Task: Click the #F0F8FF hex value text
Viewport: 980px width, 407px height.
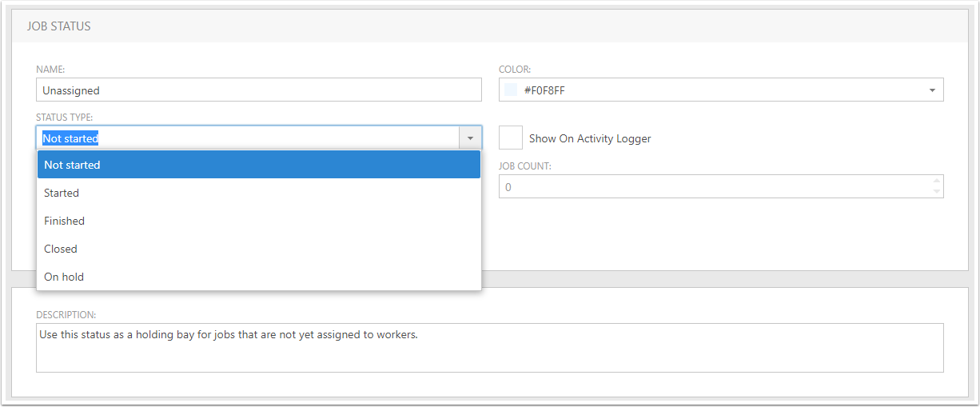Action: click(544, 90)
